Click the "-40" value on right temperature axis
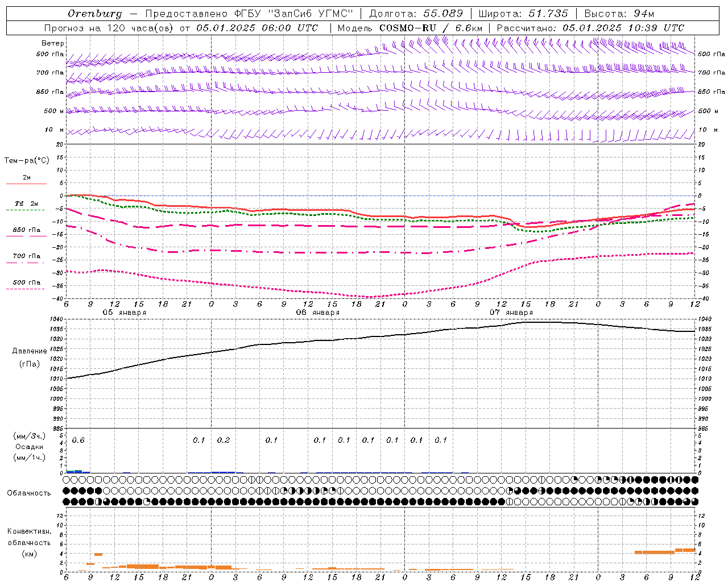Image resolution: width=728 pixels, height=582 pixels. pyautogui.click(x=703, y=299)
